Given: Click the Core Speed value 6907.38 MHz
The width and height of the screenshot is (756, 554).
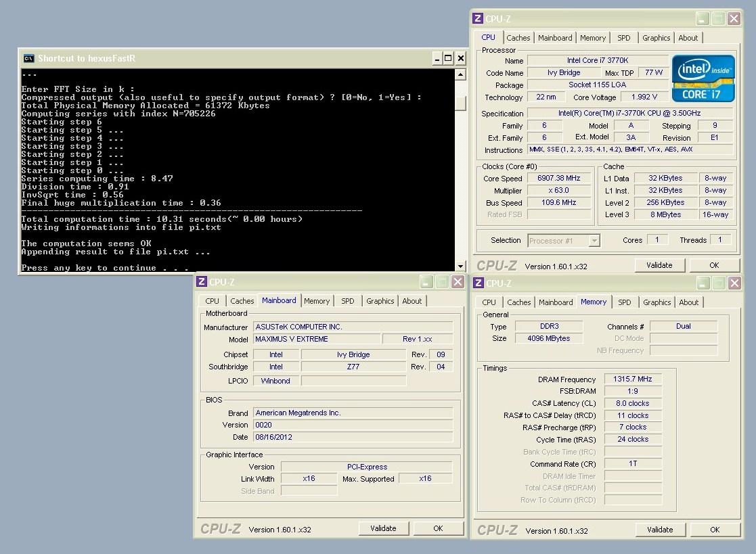Looking at the screenshot, I should point(559,179).
